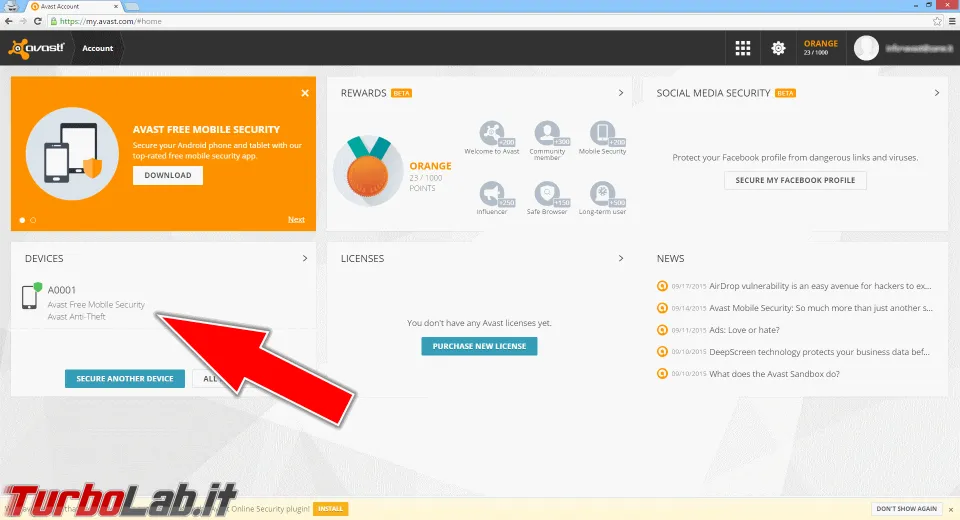Click the Influencer reward badge
Viewport: 960px width, 520px height.
[x=492, y=198]
